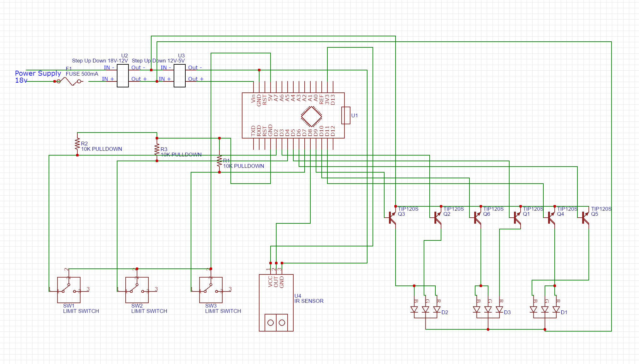Select the FUSE 500mA text label
The width and height of the screenshot is (639, 364).
(82, 74)
